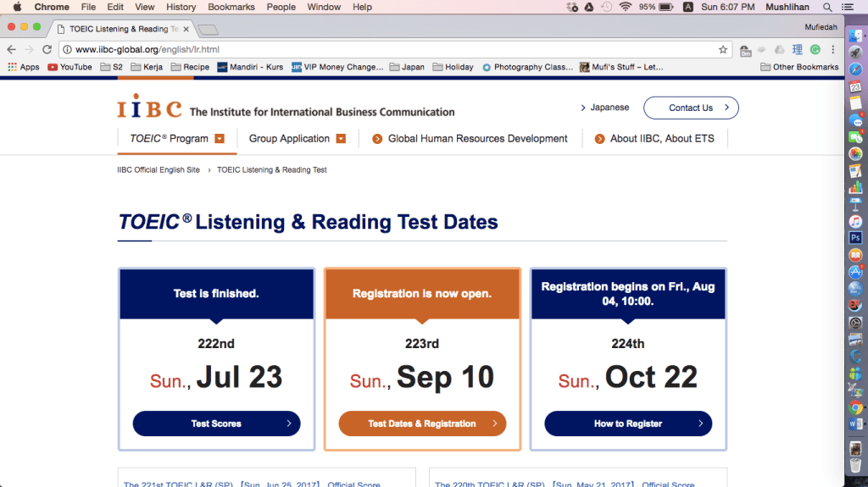Open the Apps shortcut in bookmarks bar
868x487 pixels.
[23, 67]
